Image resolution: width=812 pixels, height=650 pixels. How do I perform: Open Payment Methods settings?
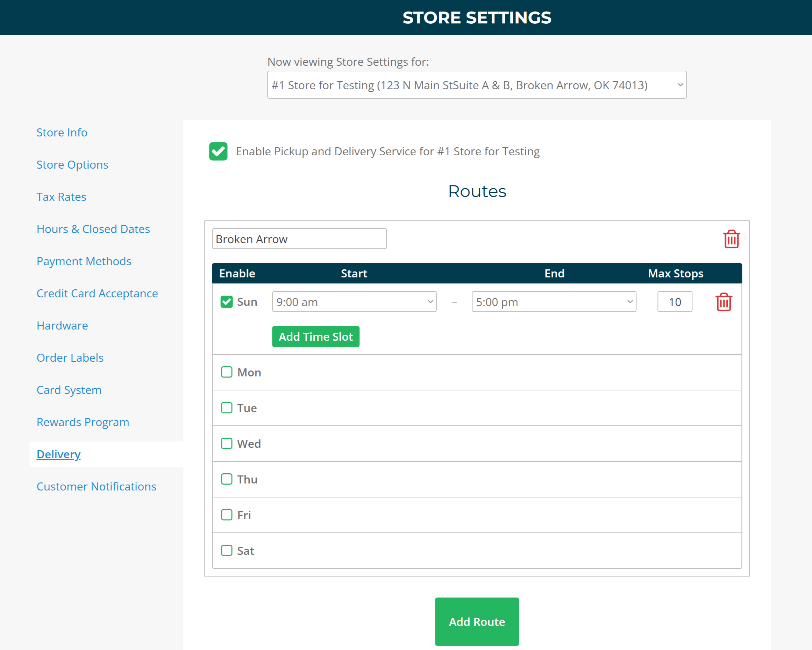pyautogui.click(x=84, y=261)
